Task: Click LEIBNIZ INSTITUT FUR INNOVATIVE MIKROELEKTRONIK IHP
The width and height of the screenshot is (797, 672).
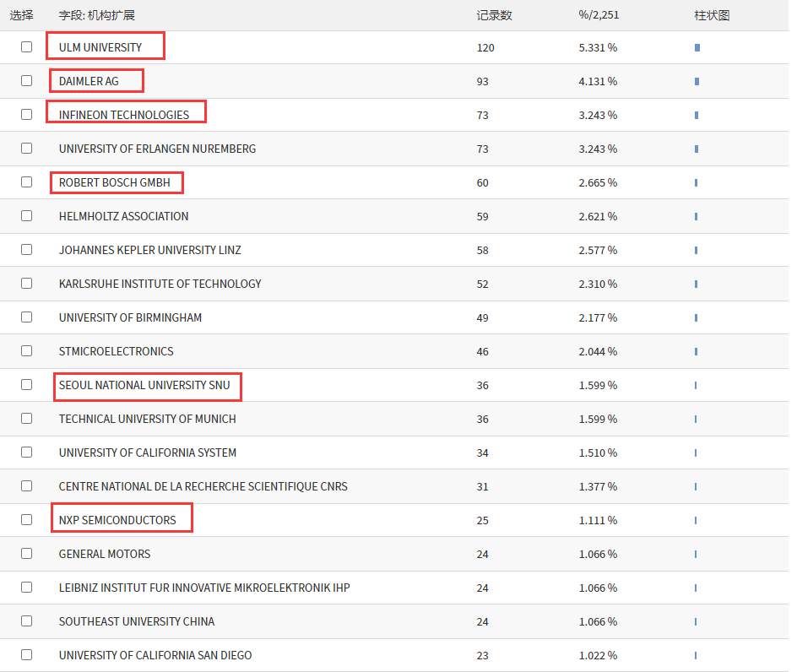Action: click(204, 588)
